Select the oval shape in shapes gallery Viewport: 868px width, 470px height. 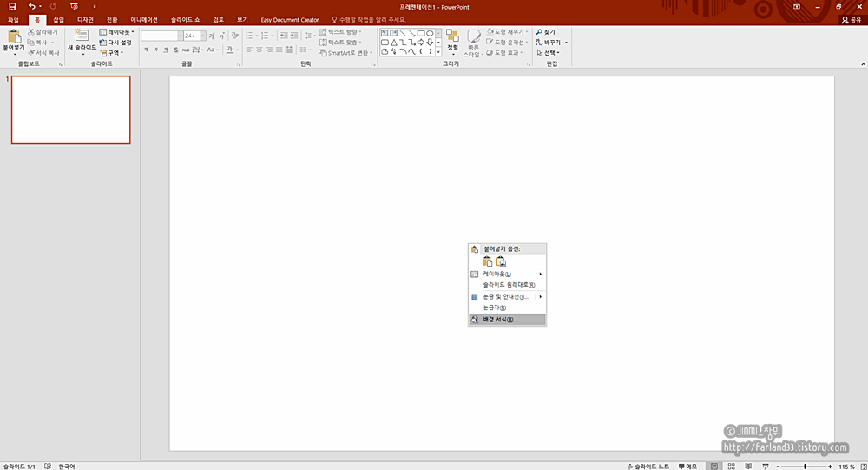[x=430, y=33]
